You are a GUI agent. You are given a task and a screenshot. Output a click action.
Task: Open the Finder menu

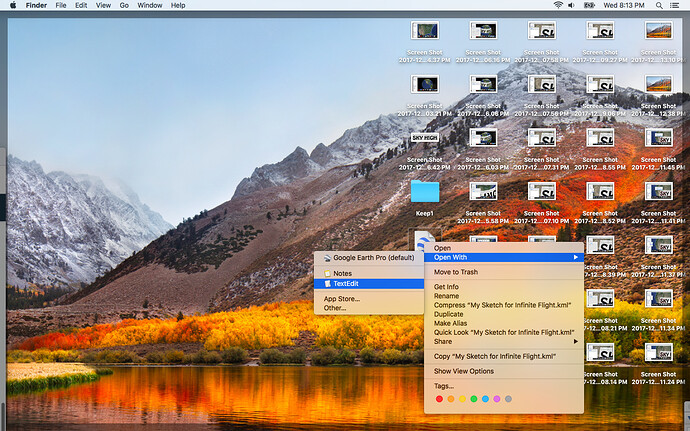tap(36, 5)
